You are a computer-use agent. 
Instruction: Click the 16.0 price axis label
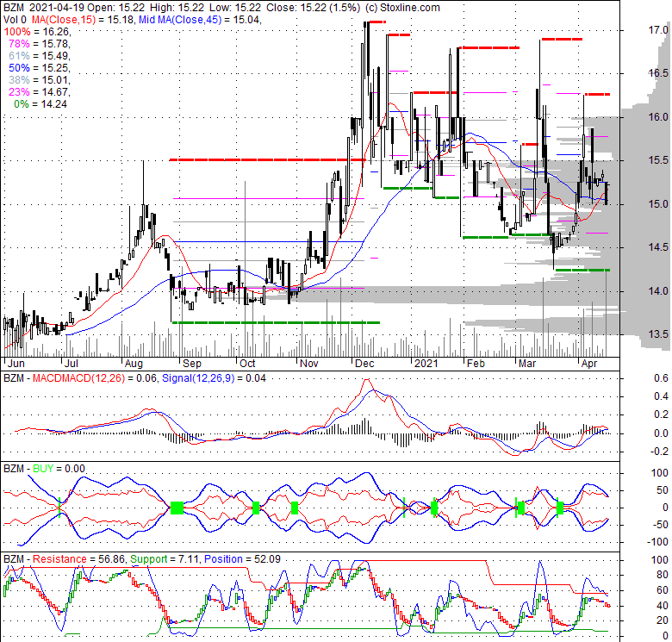[x=658, y=116]
